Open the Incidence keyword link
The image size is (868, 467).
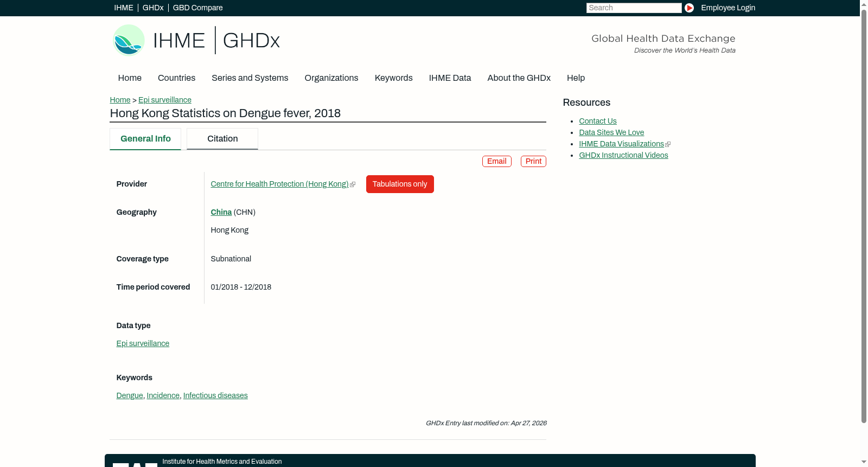[x=163, y=396]
